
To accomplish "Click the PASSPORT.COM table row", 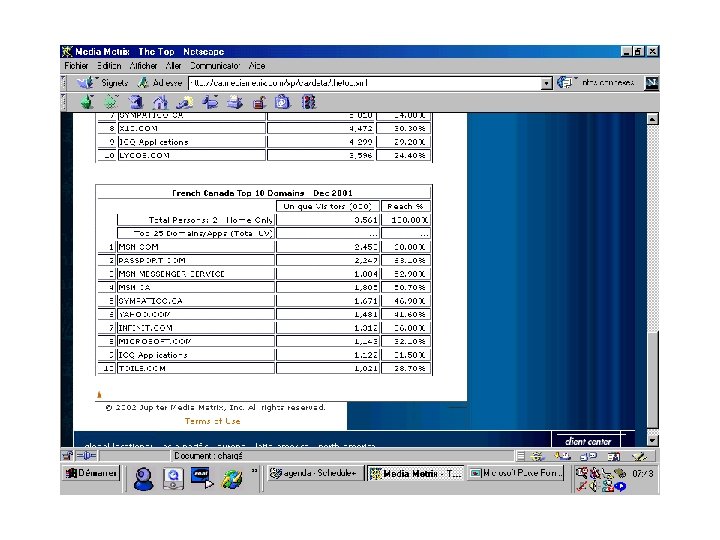I will point(264,260).
